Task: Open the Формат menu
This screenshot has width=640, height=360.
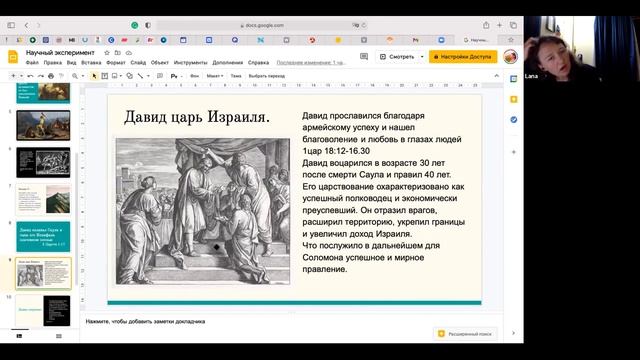Action: 116,63
